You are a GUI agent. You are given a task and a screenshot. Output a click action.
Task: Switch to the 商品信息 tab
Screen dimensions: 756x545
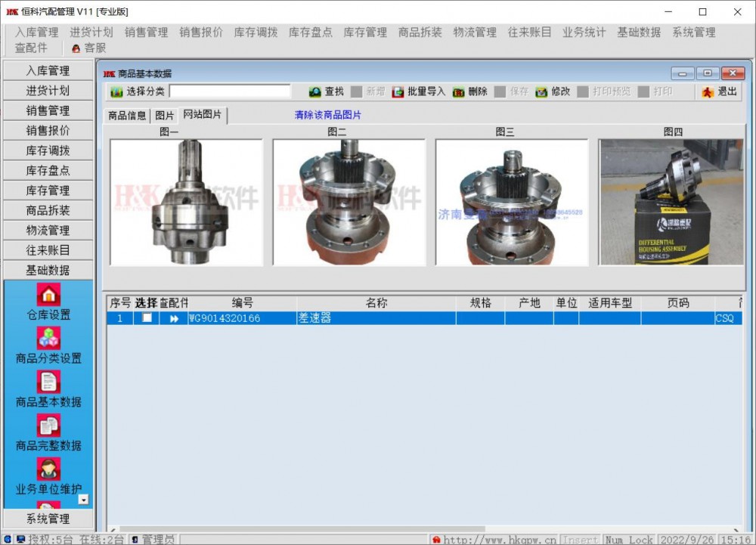127,116
